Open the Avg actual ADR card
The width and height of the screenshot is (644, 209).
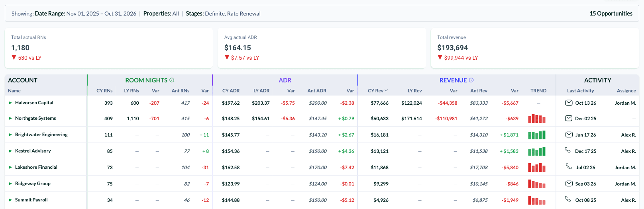pos(322,48)
